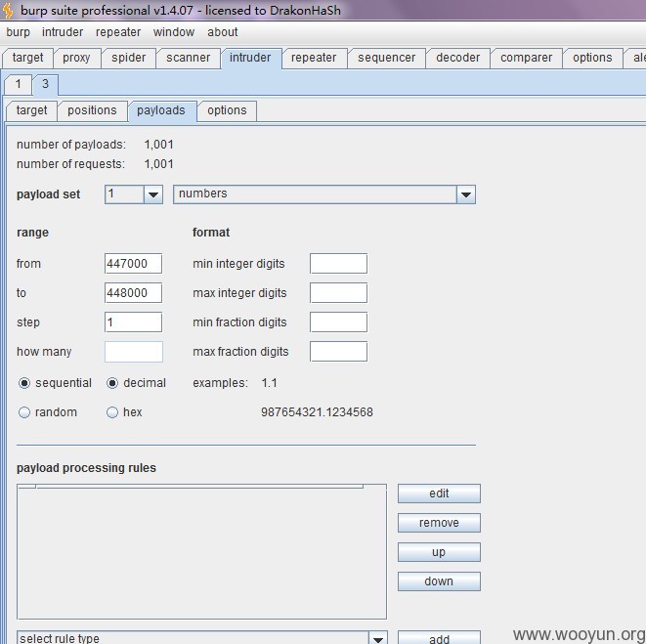Open the payloads sub-tab
The image size is (646, 644).
(x=161, y=110)
